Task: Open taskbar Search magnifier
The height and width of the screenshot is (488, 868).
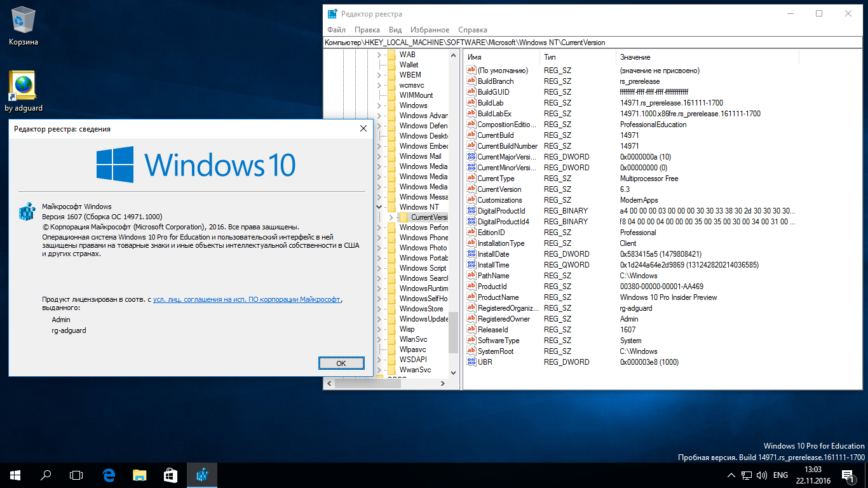Action: (46, 475)
